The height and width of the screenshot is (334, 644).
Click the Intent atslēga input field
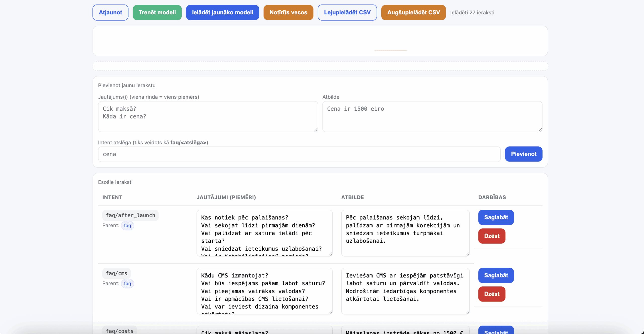point(299,154)
